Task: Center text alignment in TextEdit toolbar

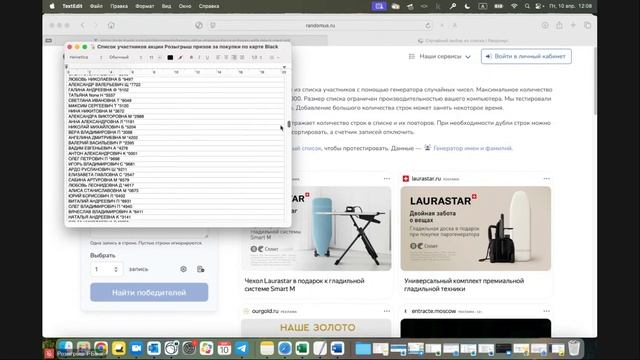Action: [x=226, y=58]
